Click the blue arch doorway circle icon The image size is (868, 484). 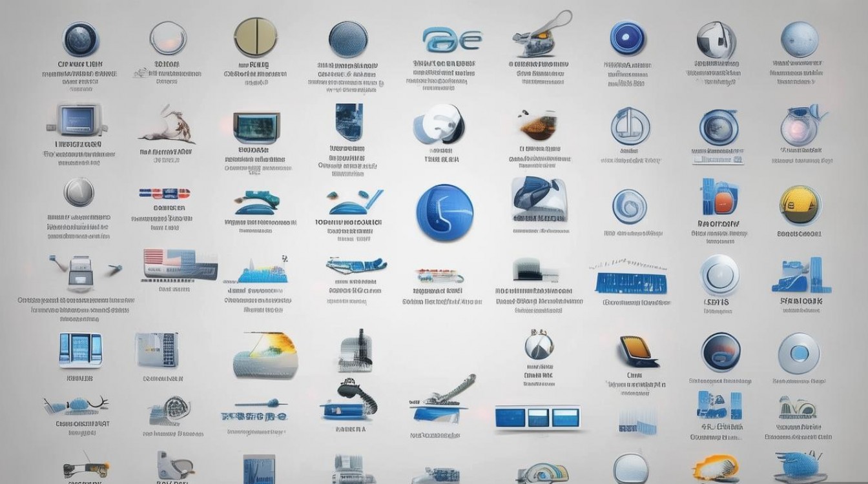630,126
